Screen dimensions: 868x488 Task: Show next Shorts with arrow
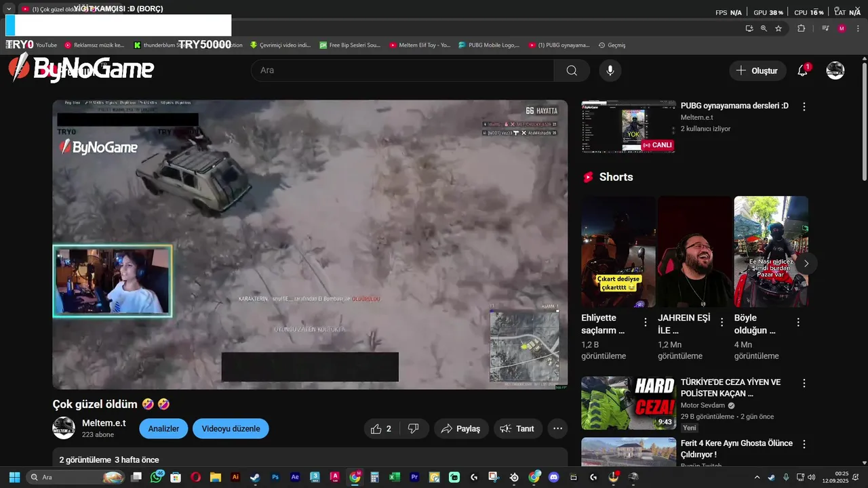tap(806, 263)
